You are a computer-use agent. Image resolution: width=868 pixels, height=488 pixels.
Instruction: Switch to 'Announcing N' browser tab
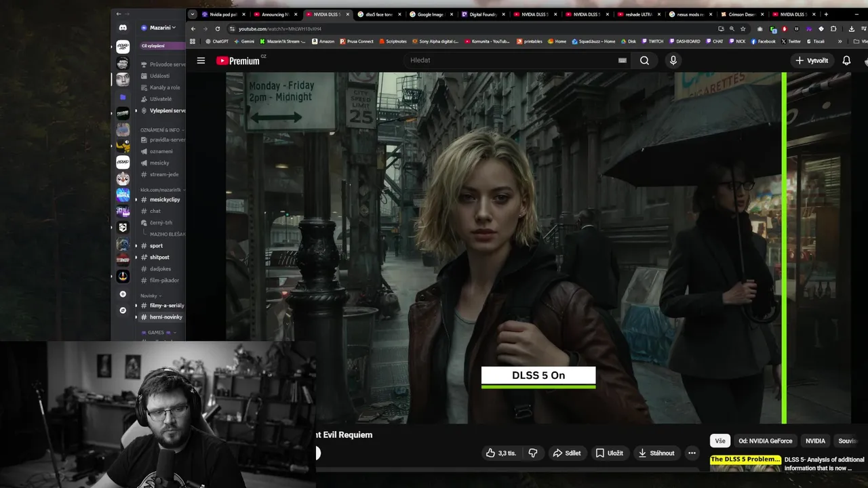pos(275,14)
